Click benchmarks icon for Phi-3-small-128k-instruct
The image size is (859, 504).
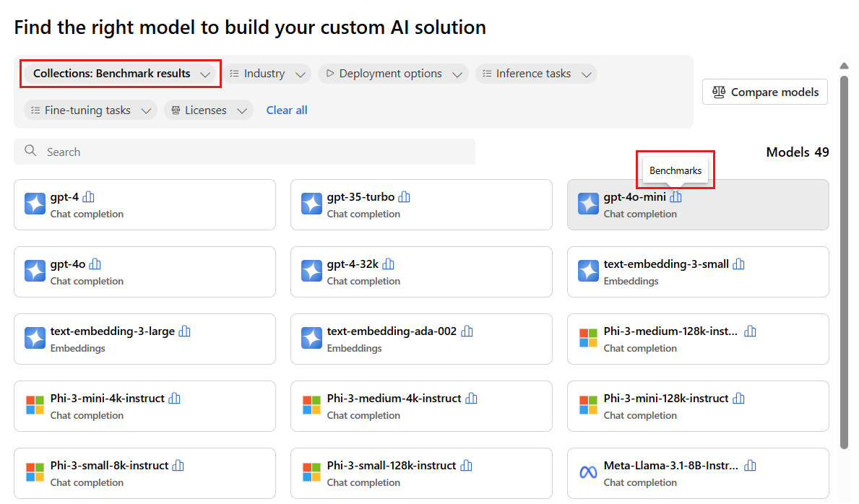[466, 466]
